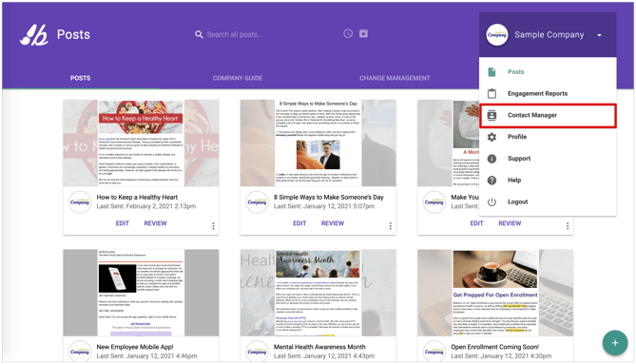Click EDIT on How to Keep a Healthy Heart
The width and height of the screenshot is (636, 364).
point(122,223)
